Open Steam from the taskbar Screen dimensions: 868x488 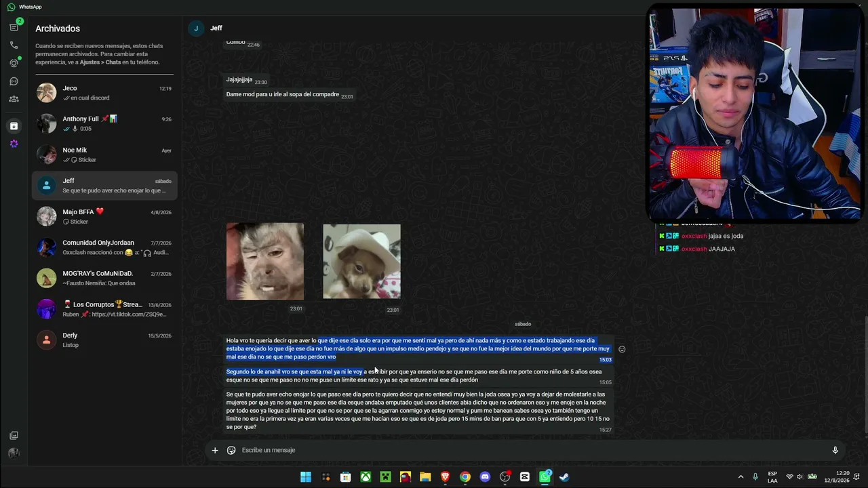point(564,477)
